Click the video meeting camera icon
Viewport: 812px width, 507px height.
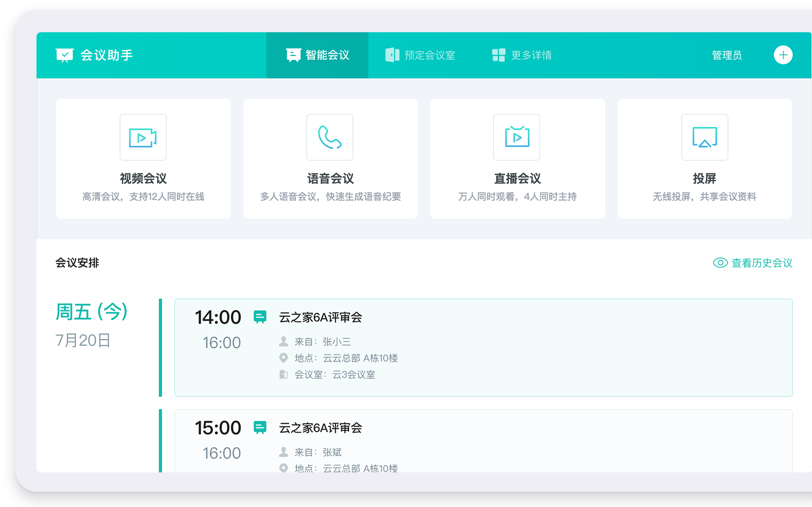(143, 137)
